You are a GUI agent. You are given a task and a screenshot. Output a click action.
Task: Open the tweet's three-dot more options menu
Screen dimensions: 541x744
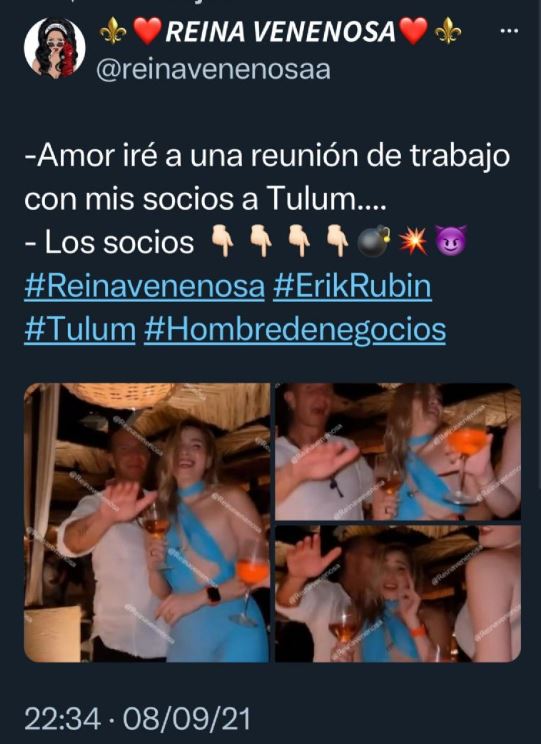[x=509, y=31]
